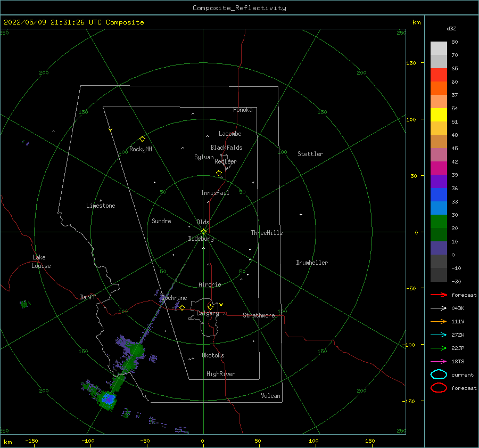The height and width of the screenshot is (448, 479).
Task: Click the yellow diamond over Calgary
Action: coord(210,307)
